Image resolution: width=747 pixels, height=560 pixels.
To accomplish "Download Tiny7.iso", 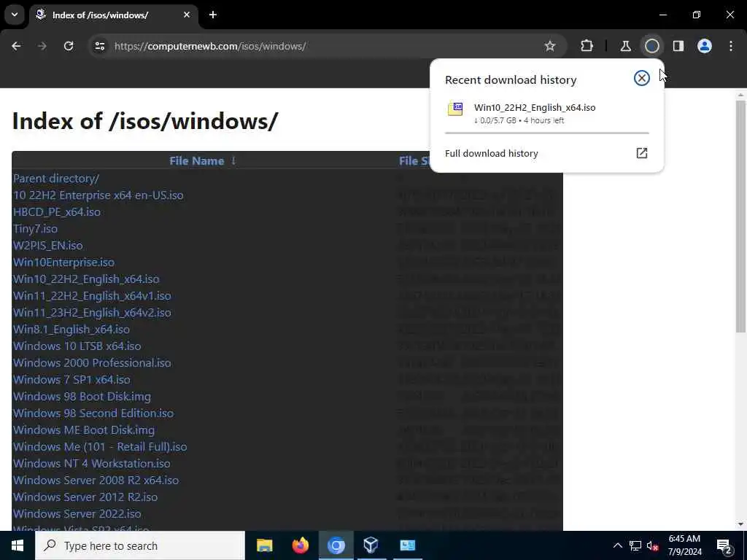I will [35, 228].
